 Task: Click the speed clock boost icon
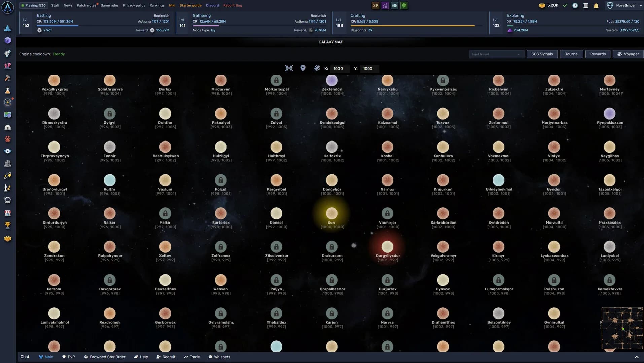394,5
